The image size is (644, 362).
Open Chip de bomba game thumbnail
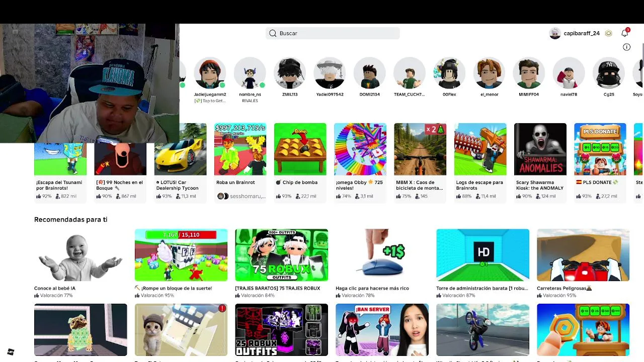300,149
